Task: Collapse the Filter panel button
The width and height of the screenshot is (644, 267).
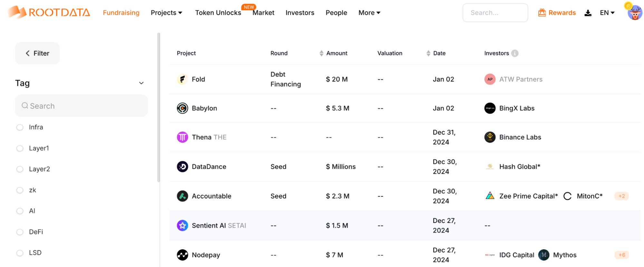Action: [37, 53]
